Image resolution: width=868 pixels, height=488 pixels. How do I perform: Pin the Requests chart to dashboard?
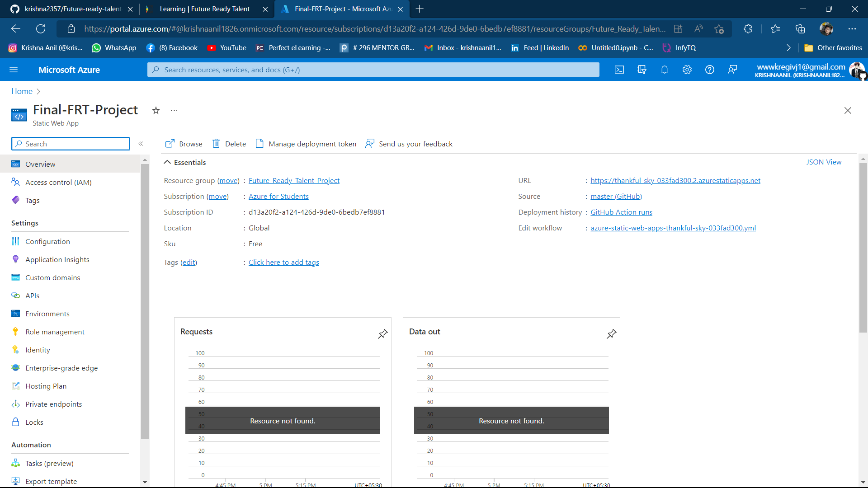click(382, 334)
